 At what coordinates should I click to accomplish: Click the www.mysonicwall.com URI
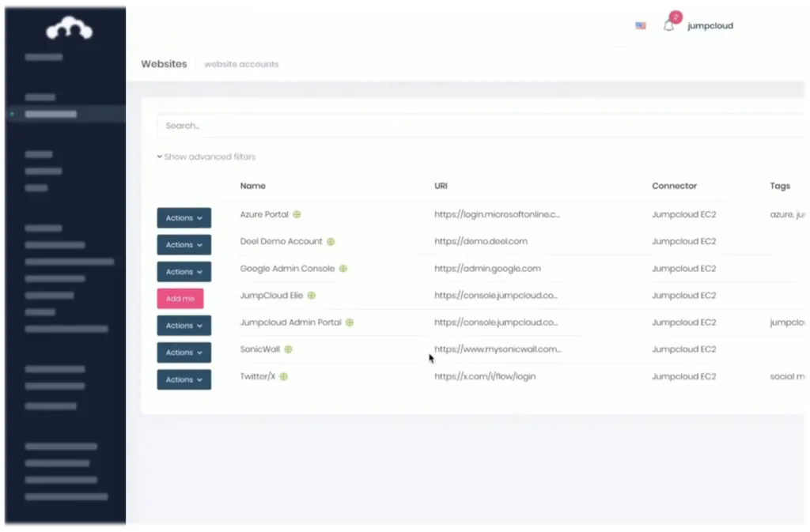[498, 349]
